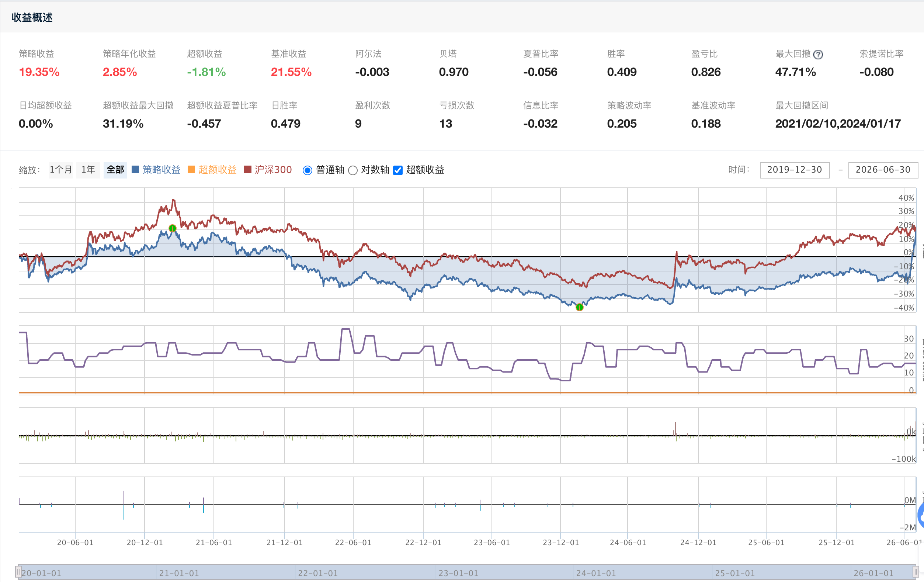Open the start date field 2019-12-30
The image size is (924, 582).
tap(794, 170)
